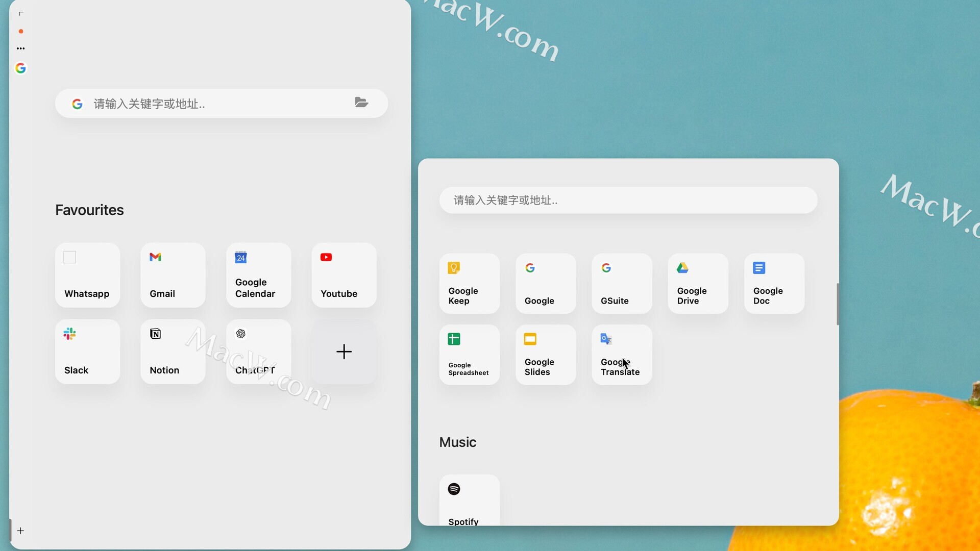The image size is (980, 551).
Task: Open the three-dots menu in sidebar
Action: [20, 48]
